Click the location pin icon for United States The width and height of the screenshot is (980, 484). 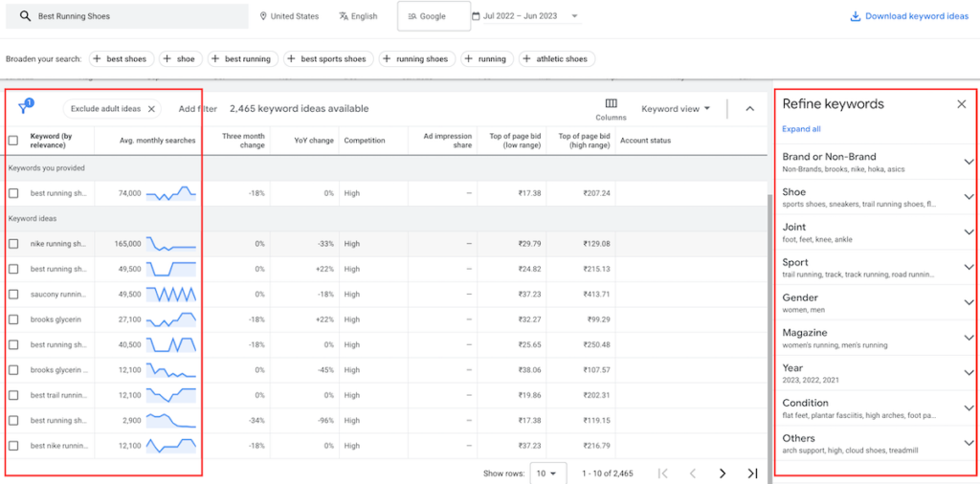coord(263,16)
